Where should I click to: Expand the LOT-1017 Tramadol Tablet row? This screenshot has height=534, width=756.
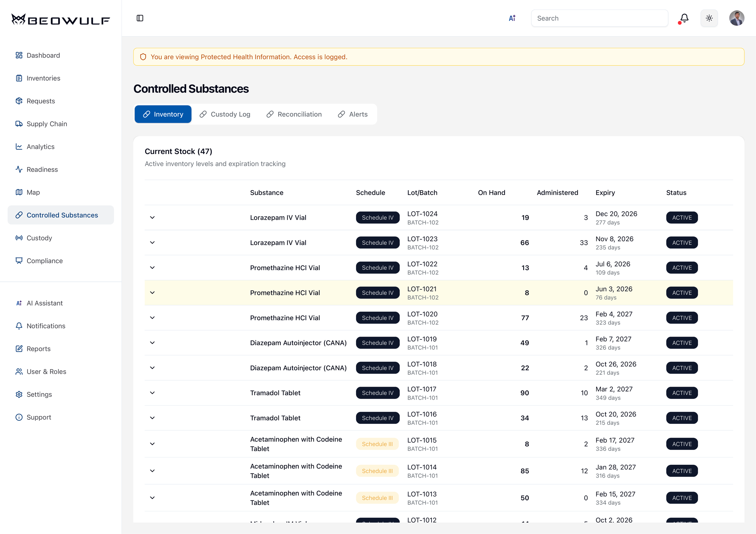[152, 393]
